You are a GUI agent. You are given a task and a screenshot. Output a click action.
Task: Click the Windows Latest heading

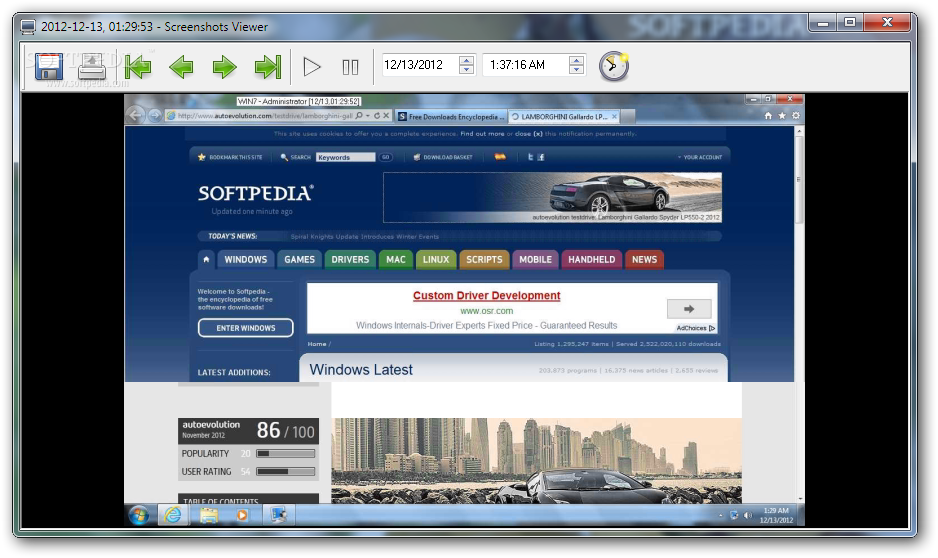[361, 370]
